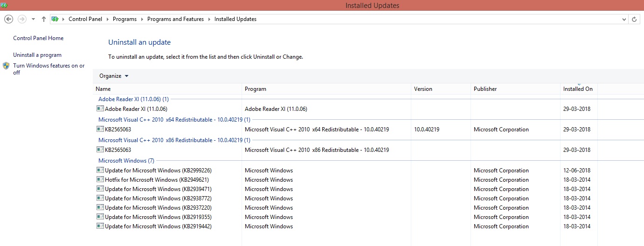
Task: Expand dropdown after Control Panel breadcrumb
Action: pos(107,19)
